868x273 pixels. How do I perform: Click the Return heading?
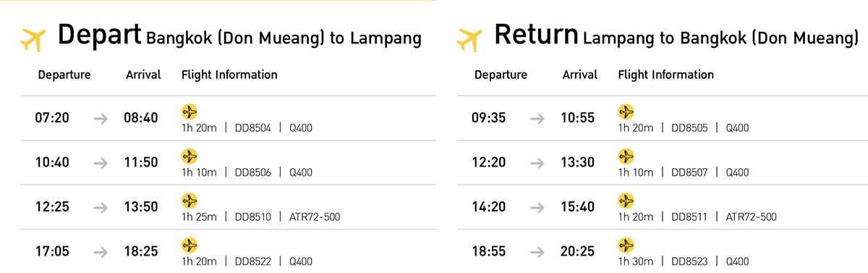pos(536,34)
